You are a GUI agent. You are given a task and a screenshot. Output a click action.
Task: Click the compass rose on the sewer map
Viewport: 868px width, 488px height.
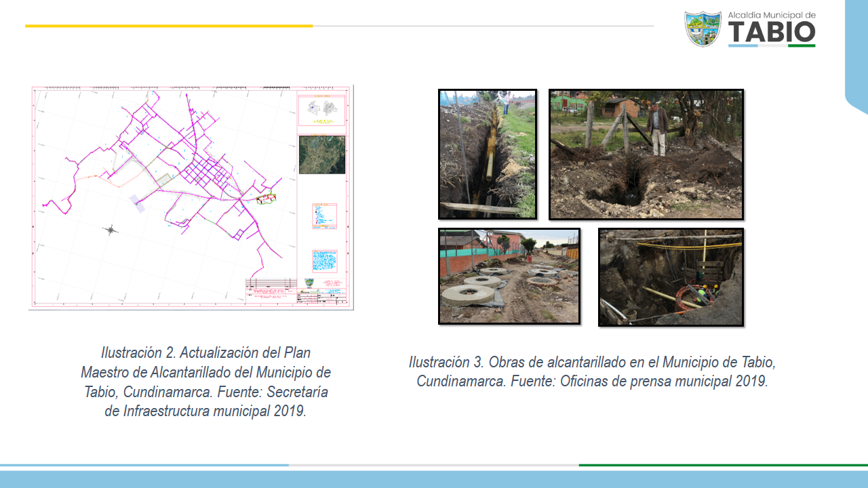[111, 230]
